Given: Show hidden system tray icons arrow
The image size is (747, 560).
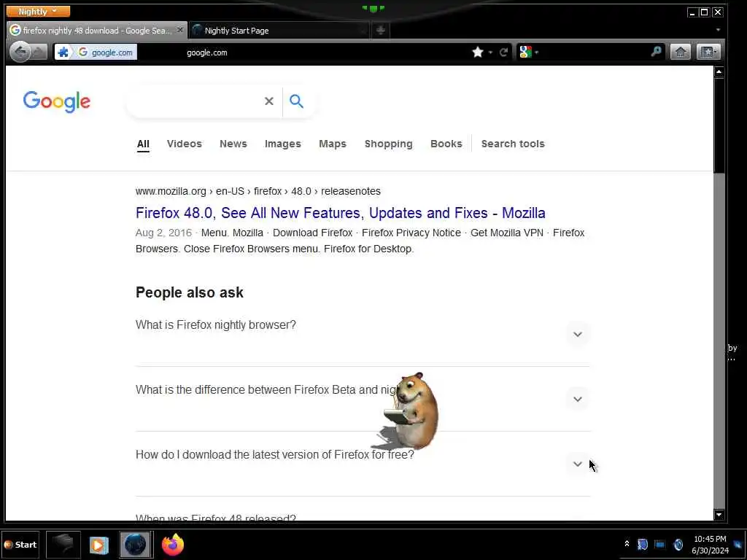Looking at the screenshot, I should tap(627, 544).
